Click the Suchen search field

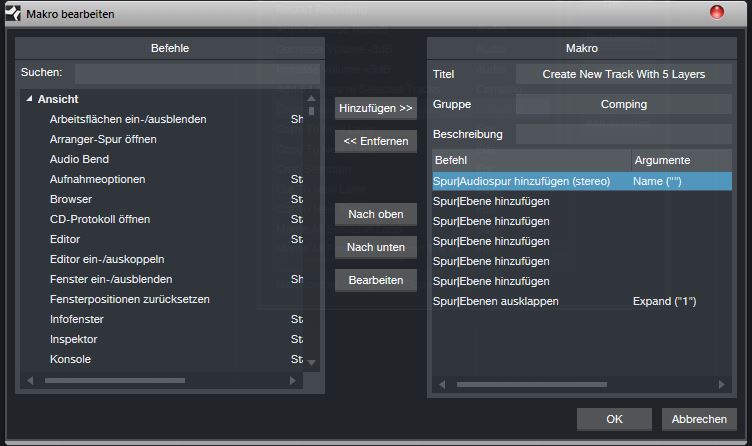[196, 73]
